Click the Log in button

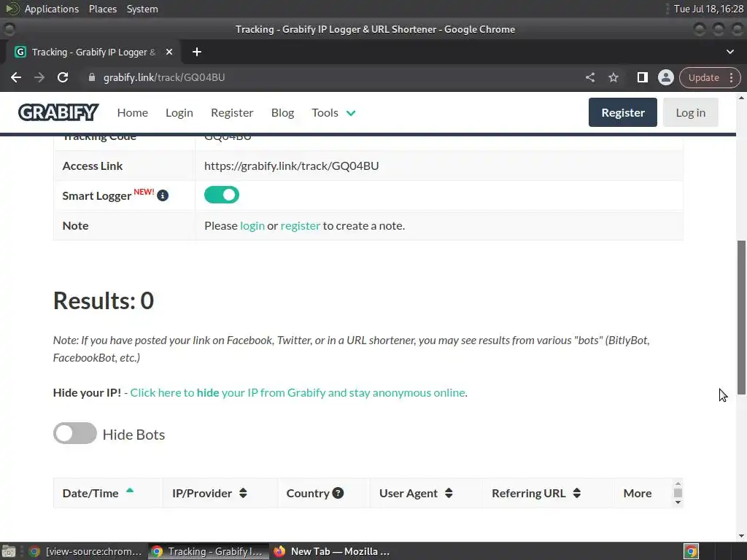point(690,112)
